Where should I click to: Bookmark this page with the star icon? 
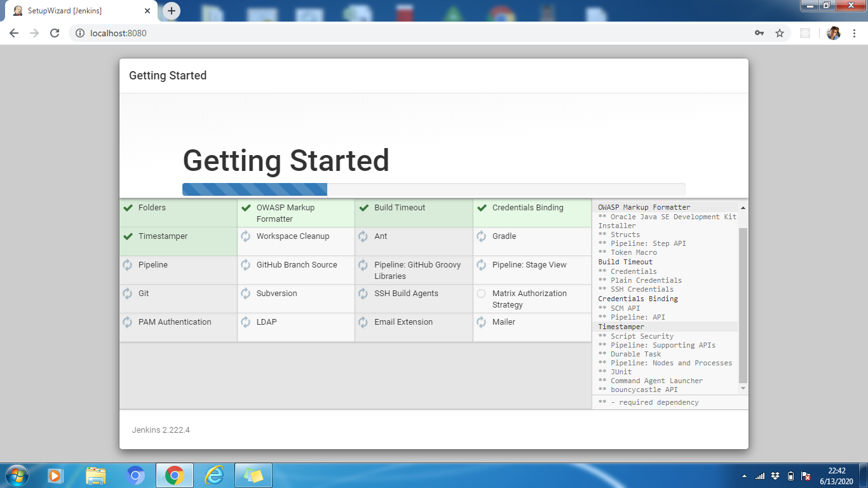pos(780,33)
